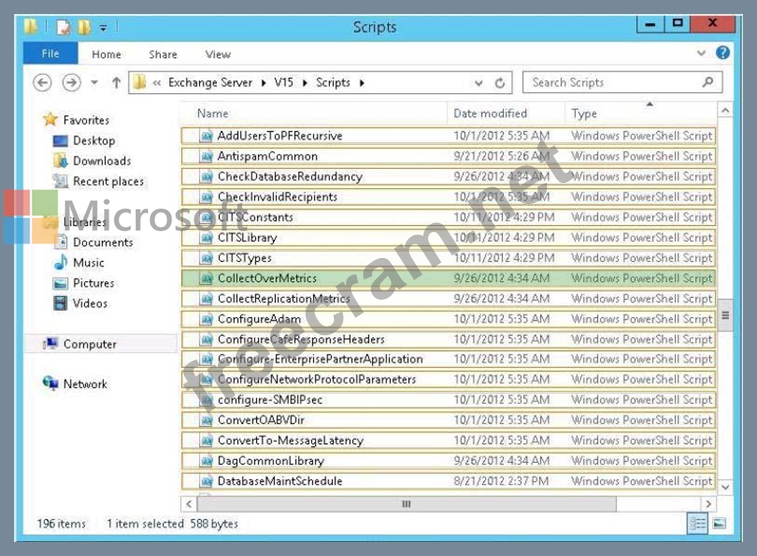Open Music library in navigation pane
Screen dimensions: 757x556
click(x=88, y=263)
